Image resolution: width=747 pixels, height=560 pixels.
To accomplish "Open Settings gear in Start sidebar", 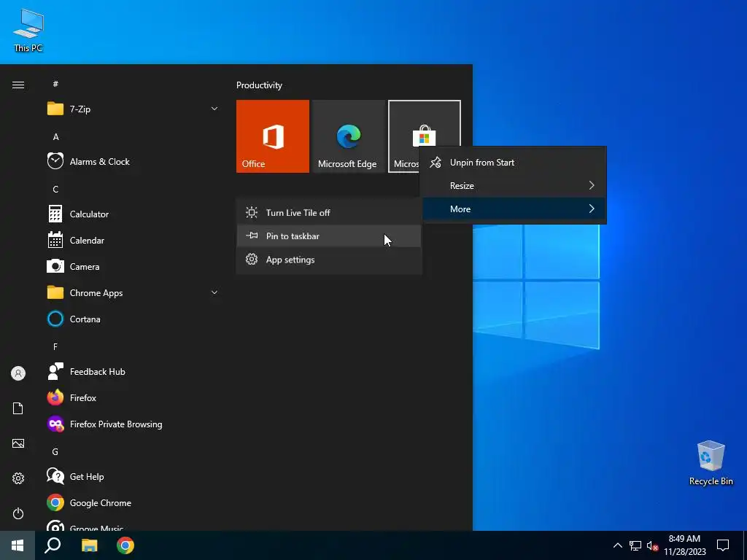I will 18,478.
